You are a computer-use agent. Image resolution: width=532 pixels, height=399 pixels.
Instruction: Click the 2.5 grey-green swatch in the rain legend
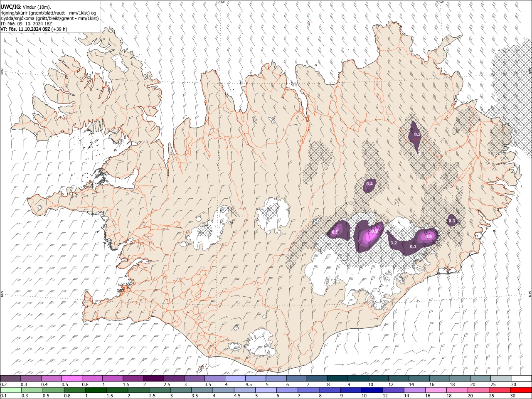point(160,390)
